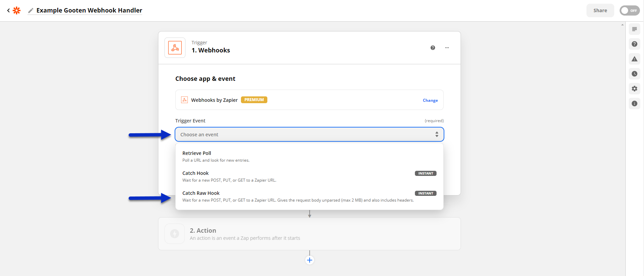
Task: Open the Webhooks trigger app icon
Action: tap(175, 48)
